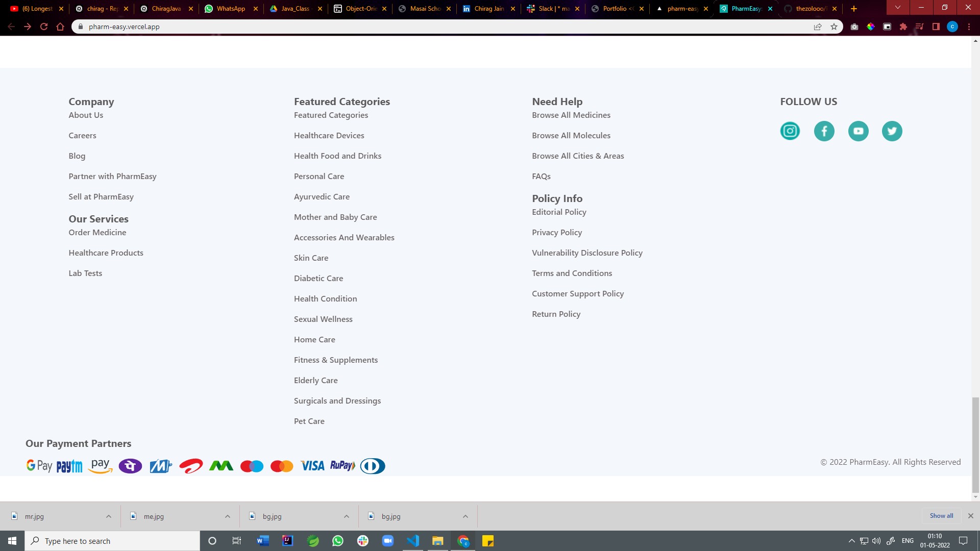Reload the page in the browser

click(x=44, y=27)
